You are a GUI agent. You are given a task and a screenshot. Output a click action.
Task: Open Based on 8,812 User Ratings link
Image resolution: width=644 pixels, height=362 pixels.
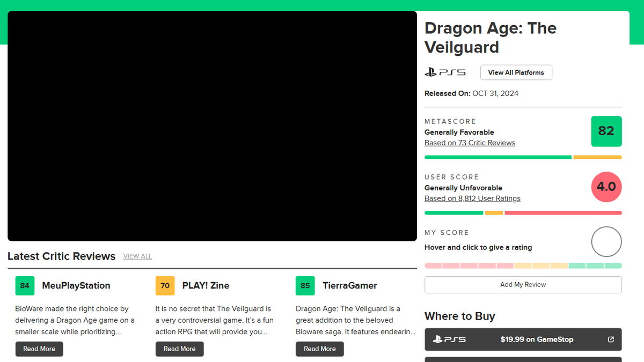[x=472, y=198]
